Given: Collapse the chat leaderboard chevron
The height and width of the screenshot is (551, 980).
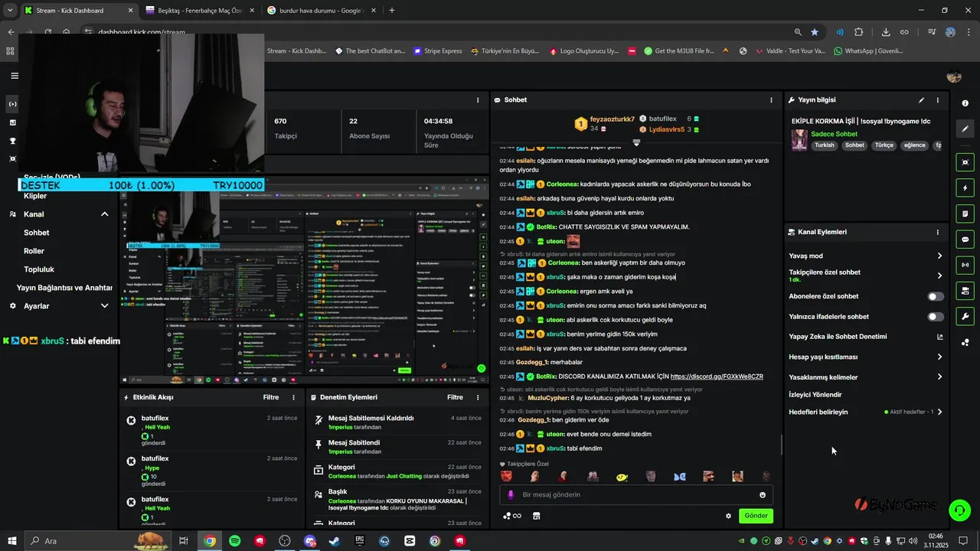Looking at the screenshot, I should (x=636, y=143).
